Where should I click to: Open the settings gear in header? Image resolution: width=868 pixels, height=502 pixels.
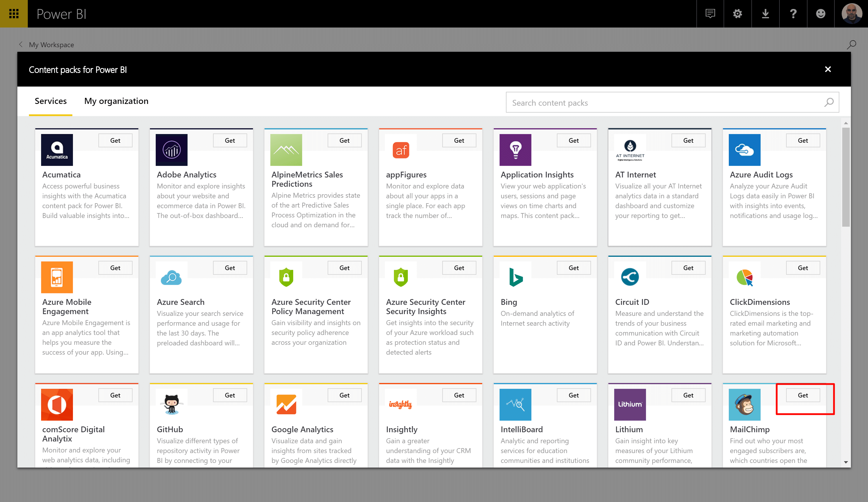pyautogui.click(x=737, y=14)
